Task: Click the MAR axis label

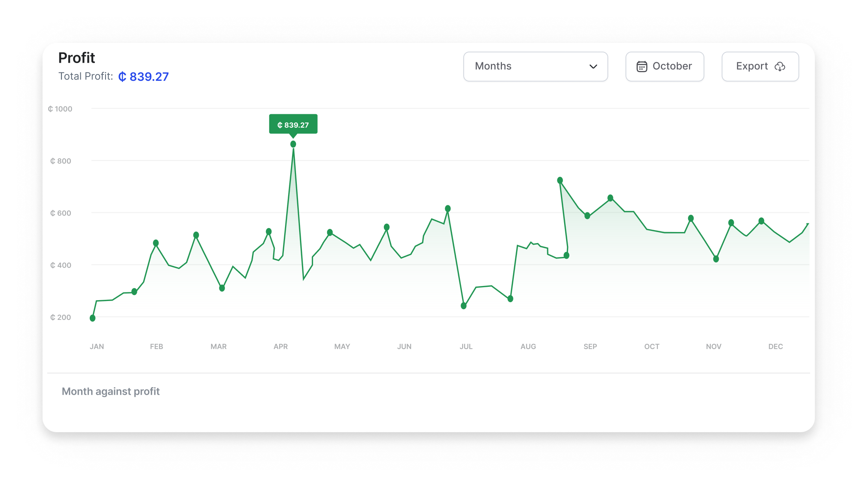Action: [218, 346]
